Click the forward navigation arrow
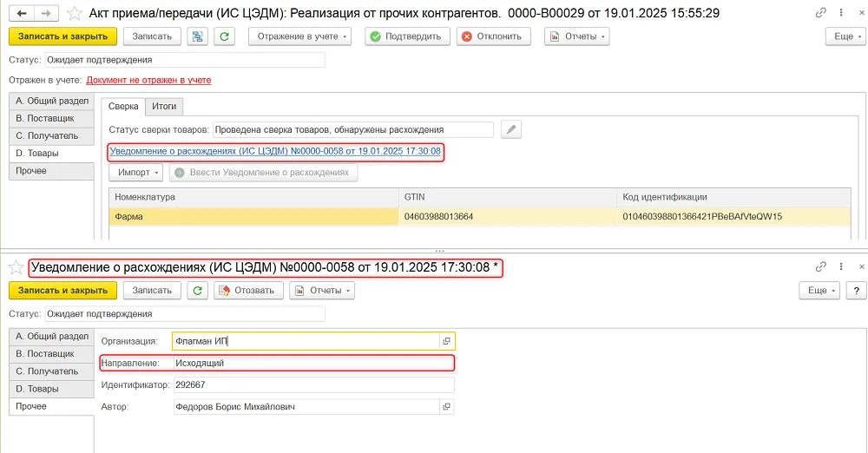868x453 pixels. 47,13
